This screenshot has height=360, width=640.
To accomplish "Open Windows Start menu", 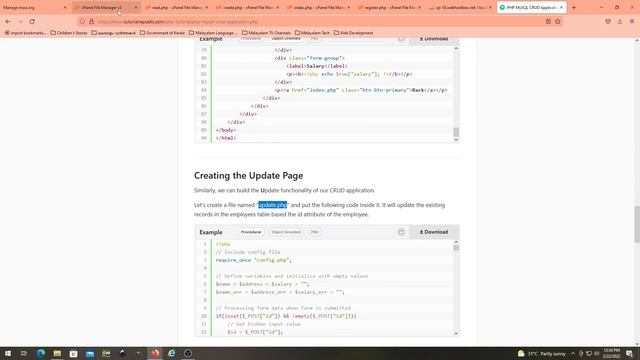I will pos(8,353).
